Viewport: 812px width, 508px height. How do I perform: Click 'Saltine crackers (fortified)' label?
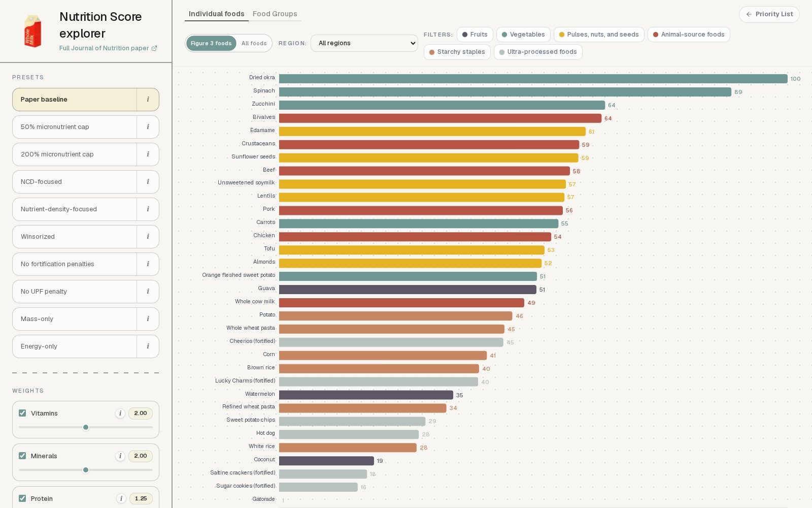[243, 472]
